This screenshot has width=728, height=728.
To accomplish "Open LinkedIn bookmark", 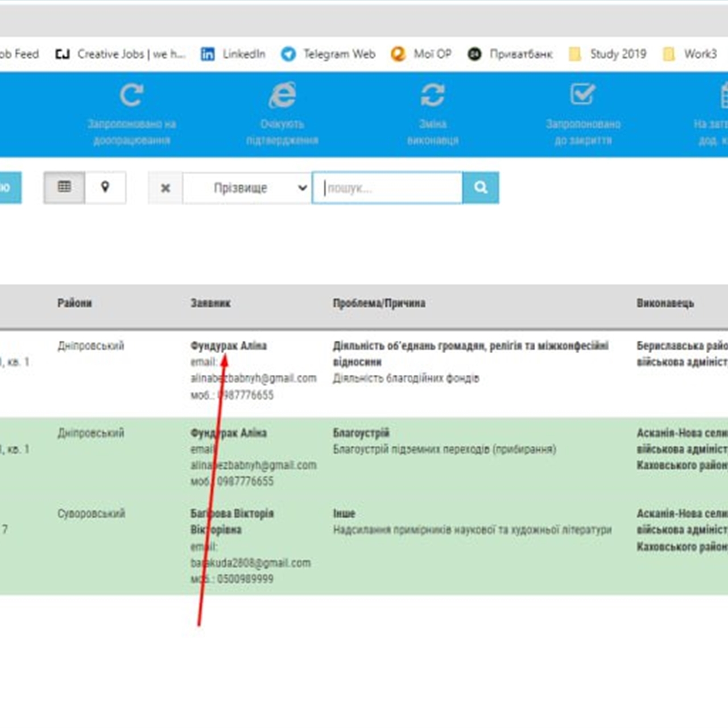I will tap(233, 54).
